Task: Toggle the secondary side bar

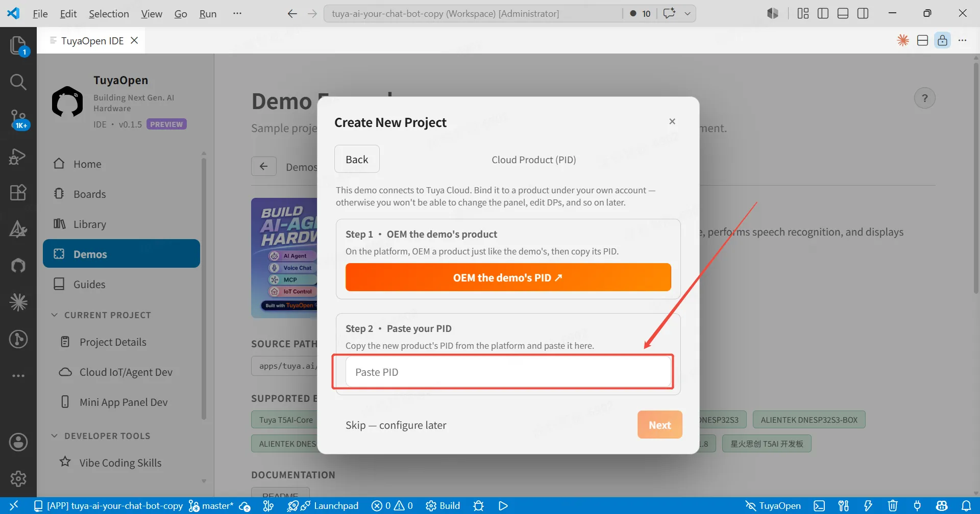Action: [x=863, y=13]
